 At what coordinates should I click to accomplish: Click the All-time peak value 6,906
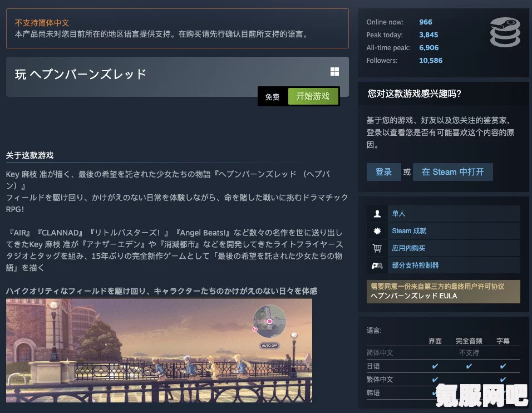[429, 48]
